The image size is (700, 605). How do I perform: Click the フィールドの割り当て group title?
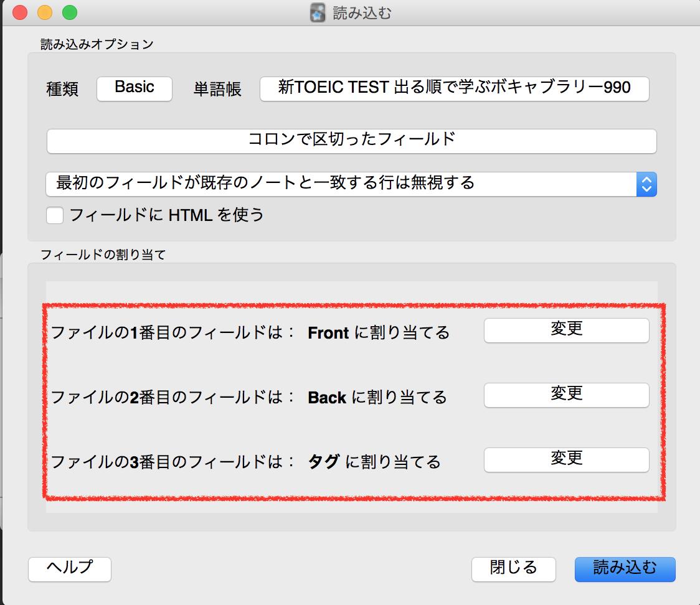[x=103, y=255]
